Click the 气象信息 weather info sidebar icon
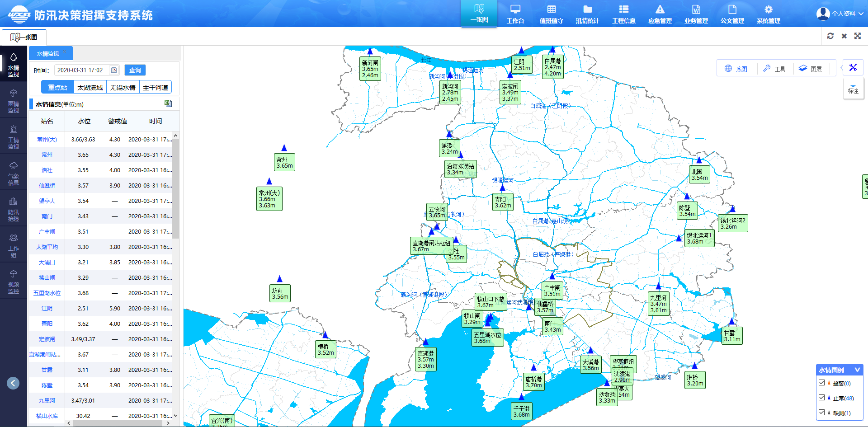 click(14, 173)
